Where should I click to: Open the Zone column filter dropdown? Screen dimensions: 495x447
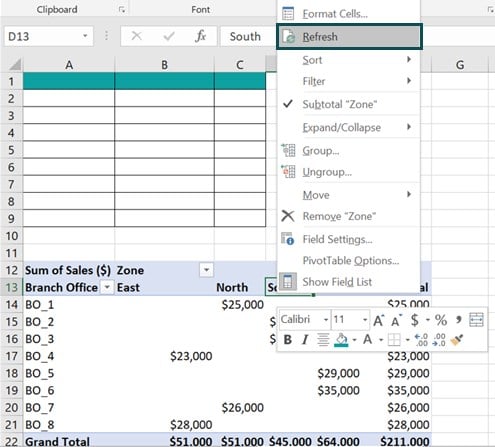tap(206, 270)
